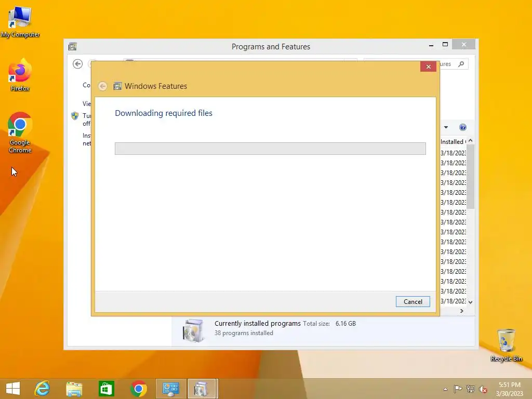Open Action Center flag icon
The height and width of the screenshot is (399, 532).
458,389
